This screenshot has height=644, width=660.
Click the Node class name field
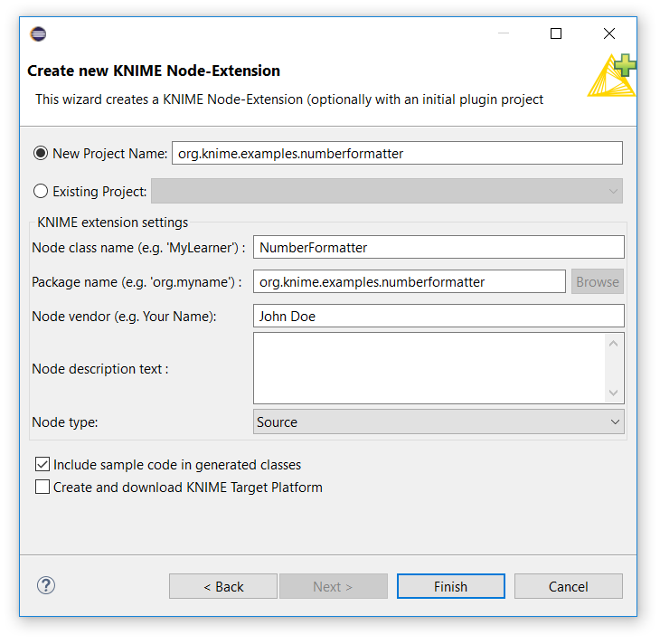(438, 247)
